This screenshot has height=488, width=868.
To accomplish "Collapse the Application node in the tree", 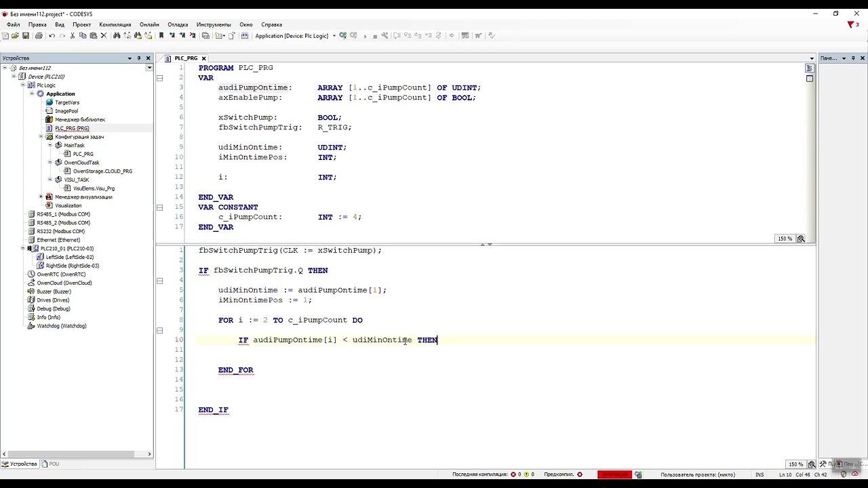I will tap(31, 94).
